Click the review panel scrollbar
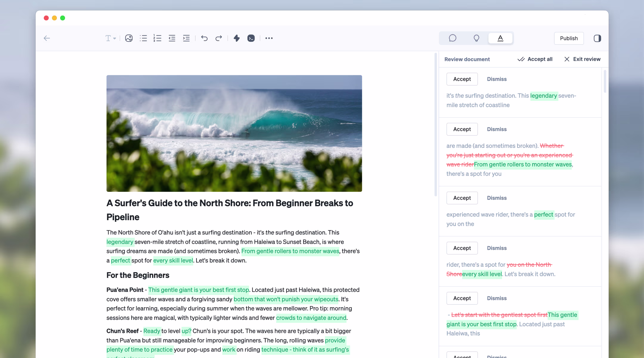Screen dimensions: 644x358 pyautogui.click(x=605, y=81)
